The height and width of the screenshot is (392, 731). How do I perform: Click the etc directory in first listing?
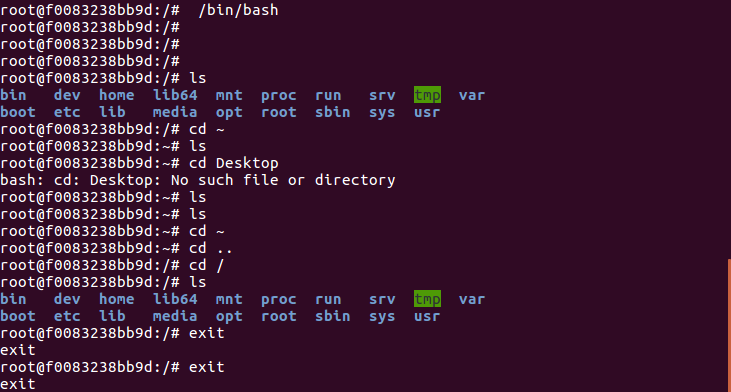pyautogui.click(x=67, y=112)
